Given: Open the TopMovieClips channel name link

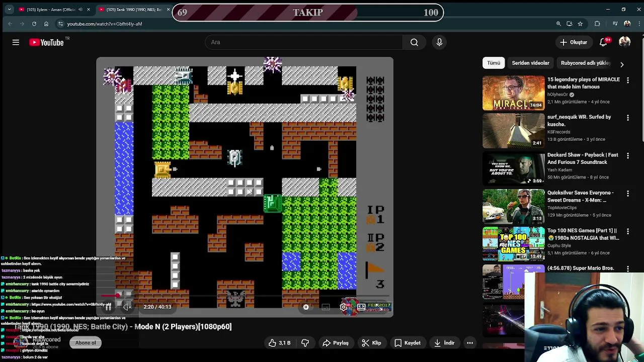Looking at the screenshot, I should click(562, 208).
